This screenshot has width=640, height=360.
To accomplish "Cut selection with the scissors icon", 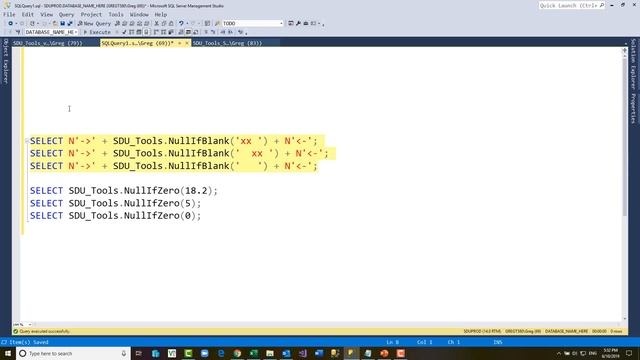I will click(x=156, y=23).
